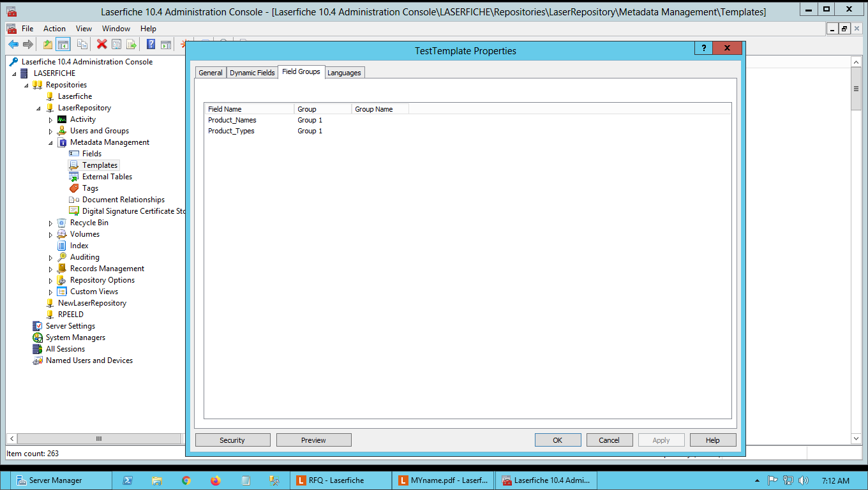Expand the Records Management node
The image size is (868, 490).
50,269
